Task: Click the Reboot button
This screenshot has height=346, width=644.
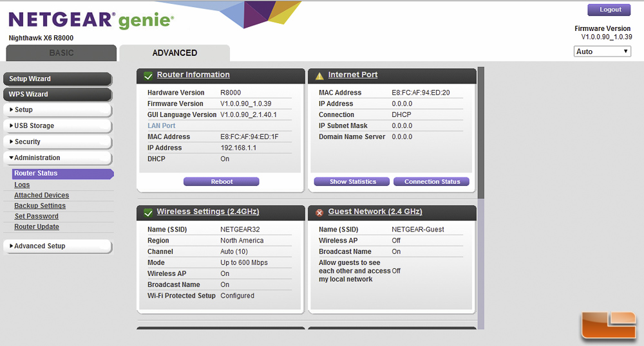Action: tap(222, 181)
